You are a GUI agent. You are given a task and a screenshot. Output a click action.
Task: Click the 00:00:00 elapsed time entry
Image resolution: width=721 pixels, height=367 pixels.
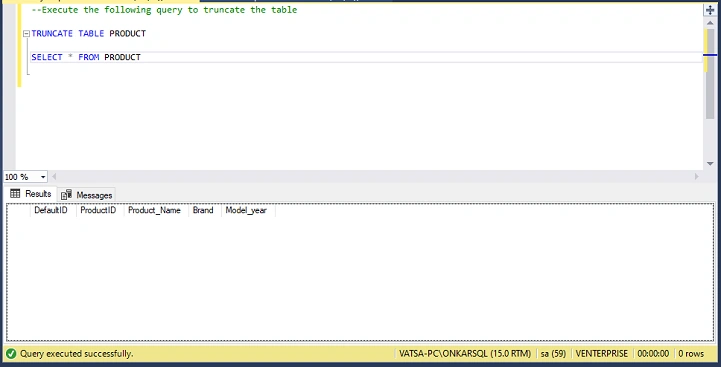653,354
